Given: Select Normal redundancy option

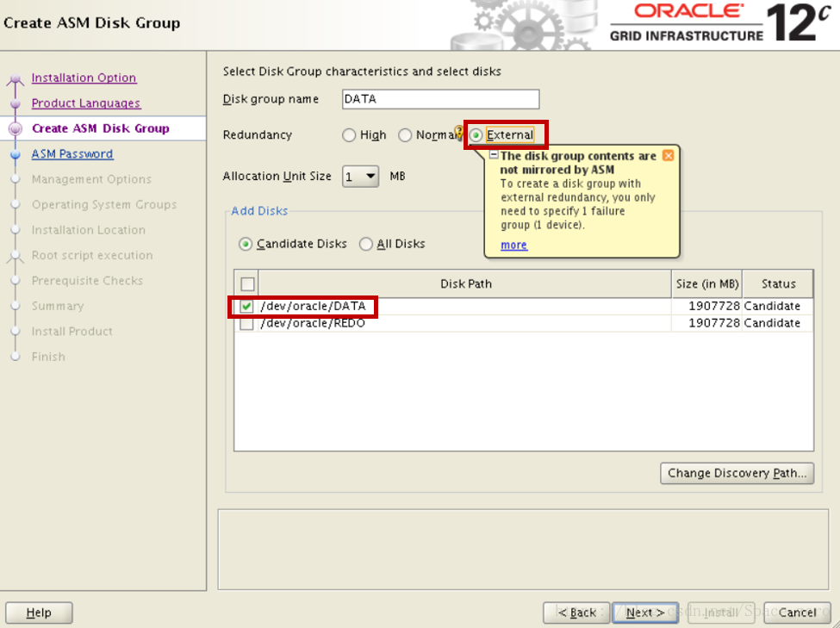Looking at the screenshot, I should (405, 135).
